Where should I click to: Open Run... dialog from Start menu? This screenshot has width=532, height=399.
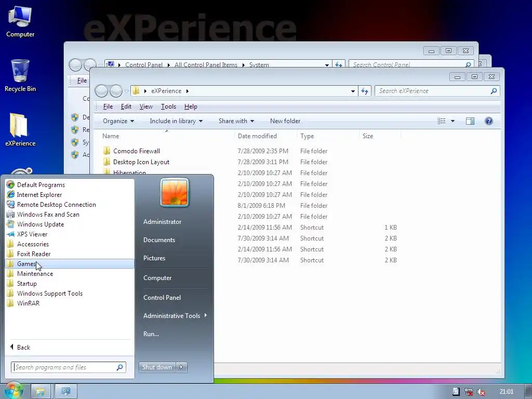(x=151, y=334)
